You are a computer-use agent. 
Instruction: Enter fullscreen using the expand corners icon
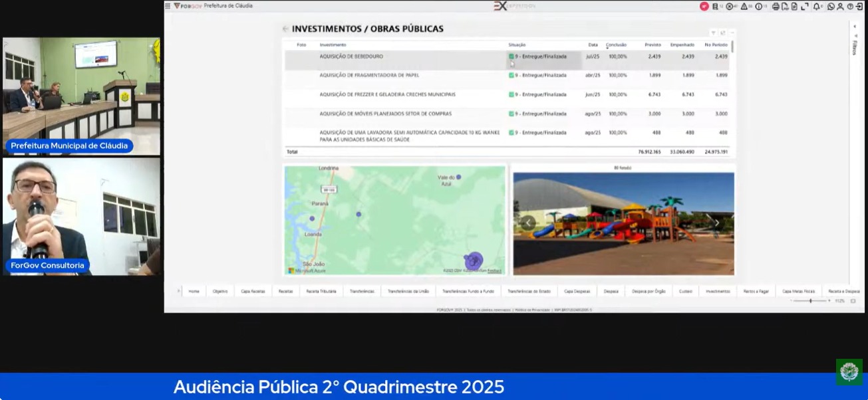805,7
